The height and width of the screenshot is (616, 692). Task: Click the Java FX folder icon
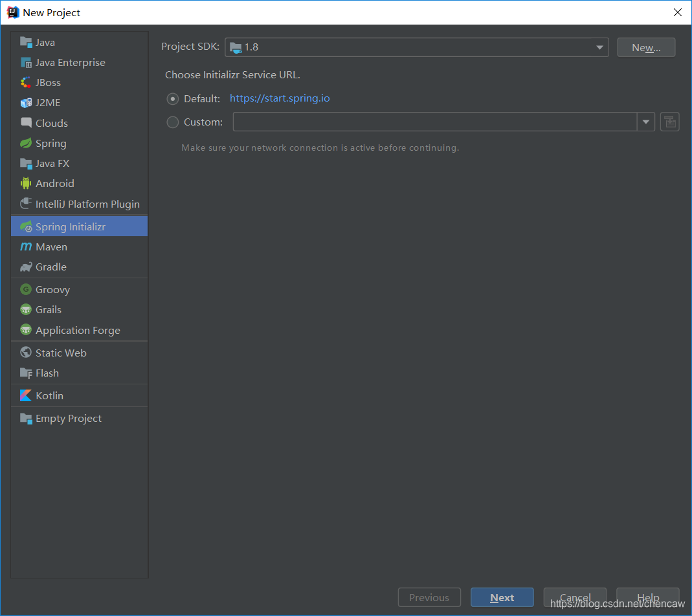pyautogui.click(x=26, y=163)
